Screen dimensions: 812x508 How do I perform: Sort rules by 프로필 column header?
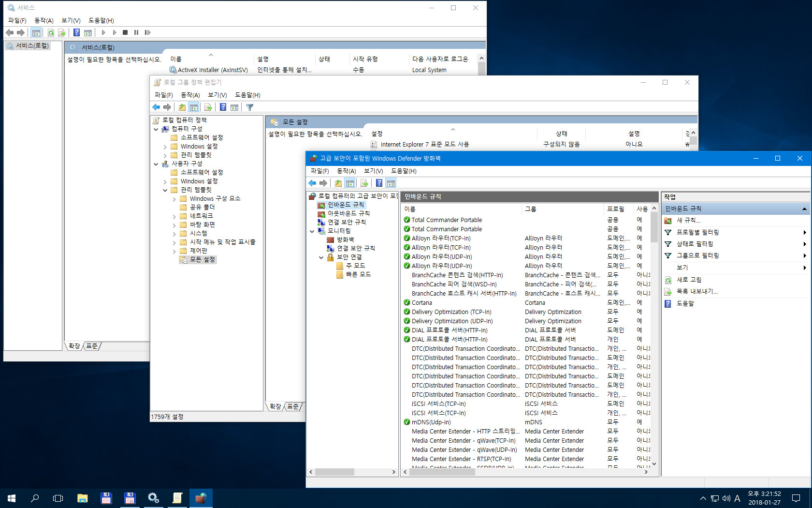[619, 209]
